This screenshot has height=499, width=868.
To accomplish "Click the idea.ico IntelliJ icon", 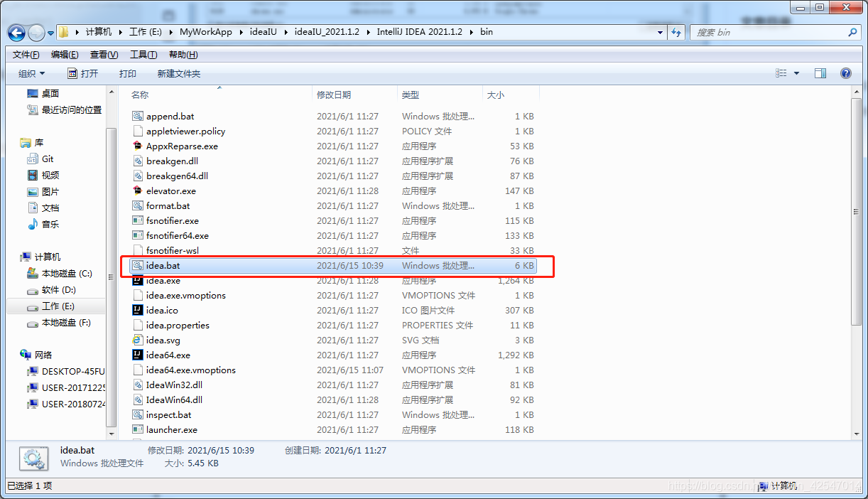I will pyautogui.click(x=138, y=310).
